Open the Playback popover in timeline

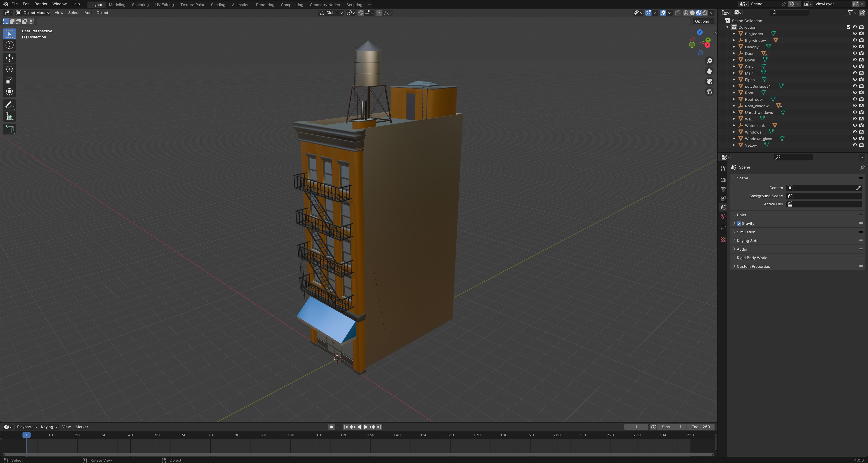[x=27, y=427]
